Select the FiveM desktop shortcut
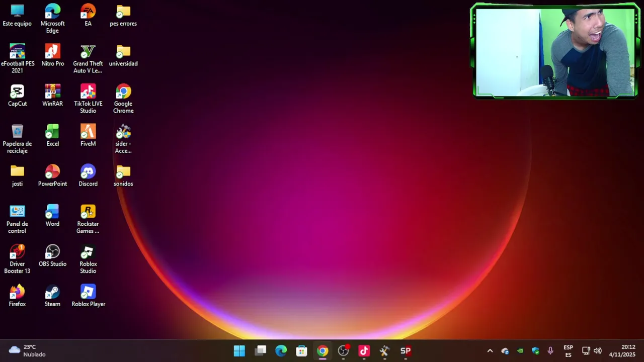Viewport: 644px width, 362px height. [x=88, y=136]
